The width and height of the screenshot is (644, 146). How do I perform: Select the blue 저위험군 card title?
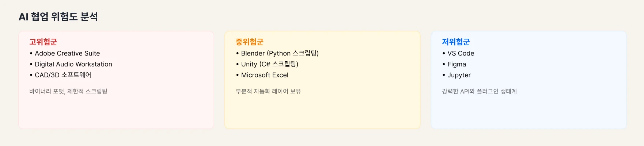(456, 42)
